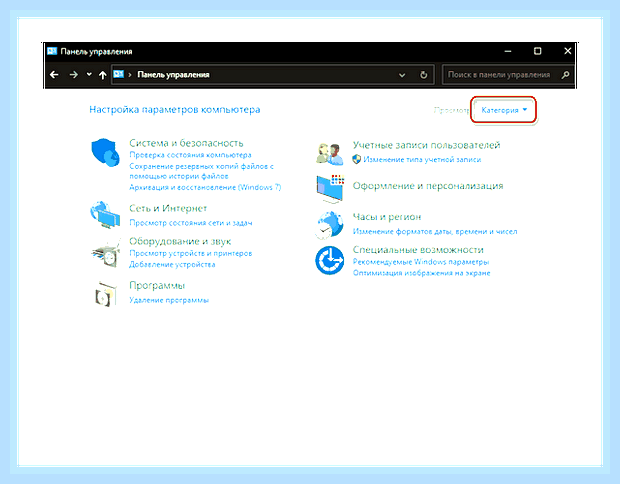Click shield icon beside Изменение типа учетной записи

[x=357, y=159]
